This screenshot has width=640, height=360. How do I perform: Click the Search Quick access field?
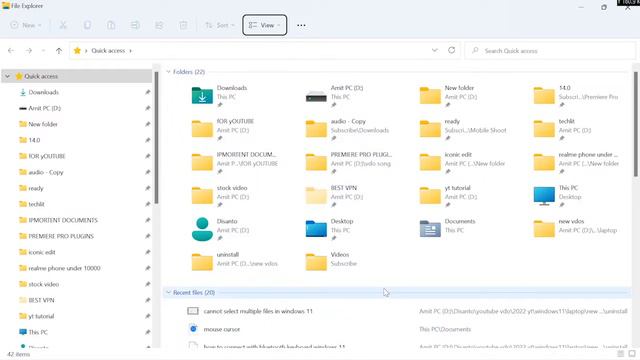[550, 51]
